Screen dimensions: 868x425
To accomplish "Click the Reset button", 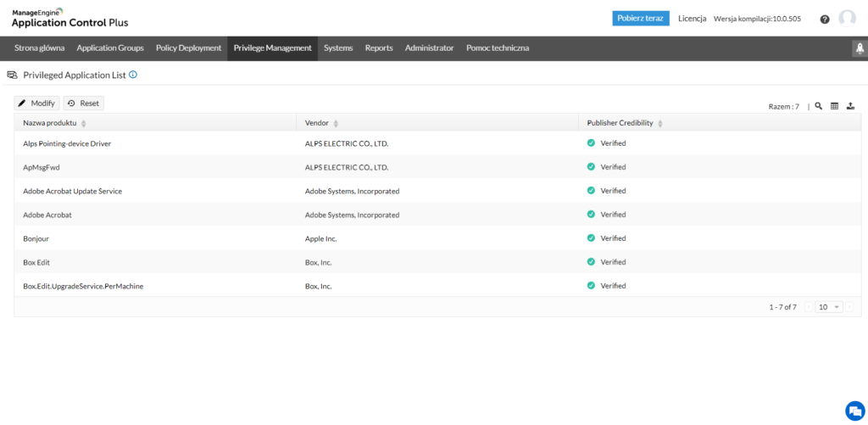I will pos(83,103).
